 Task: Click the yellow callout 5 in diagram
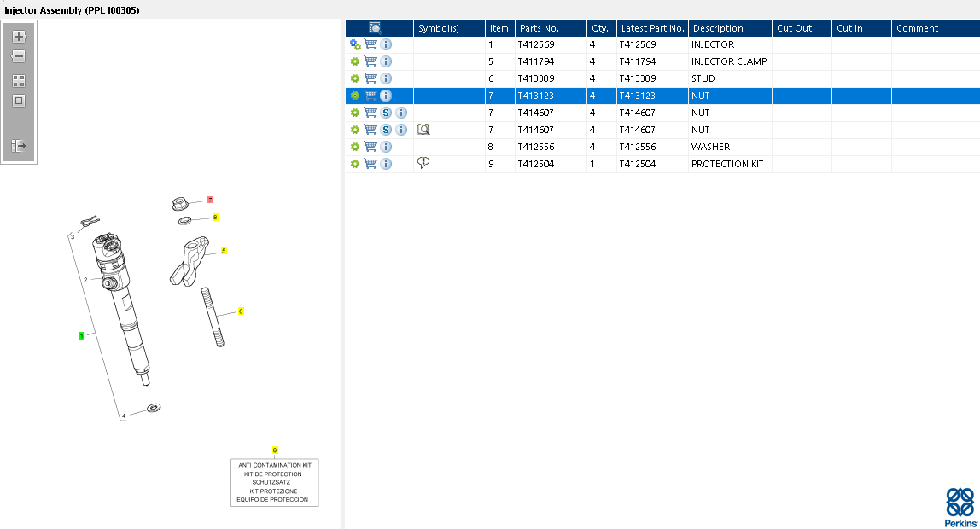click(x=224, y=251)
